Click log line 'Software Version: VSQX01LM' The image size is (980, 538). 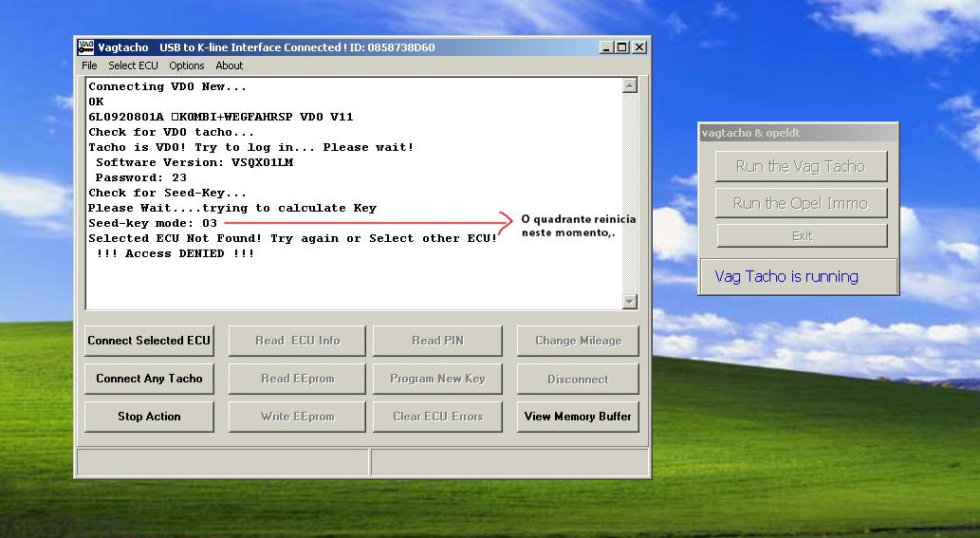pyautogui.click(x=194, y=162)
